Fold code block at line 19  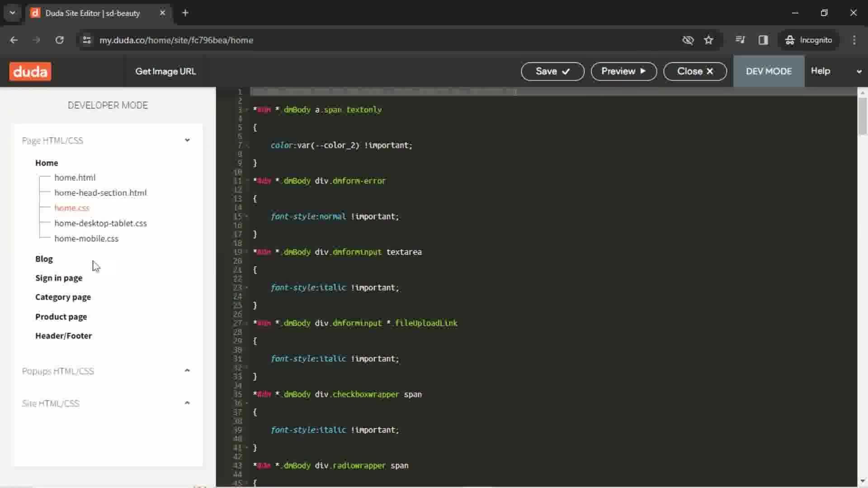point(247,252)
